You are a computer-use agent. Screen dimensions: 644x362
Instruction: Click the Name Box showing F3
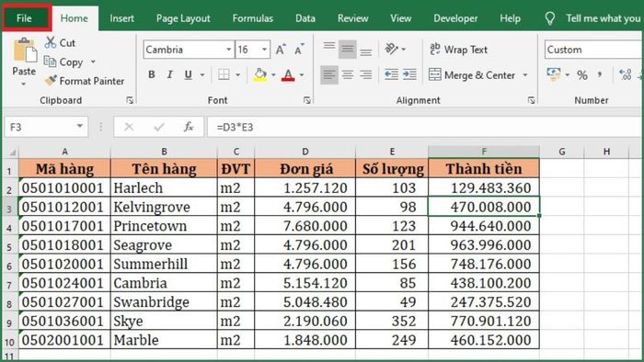(x=40, y=127)
